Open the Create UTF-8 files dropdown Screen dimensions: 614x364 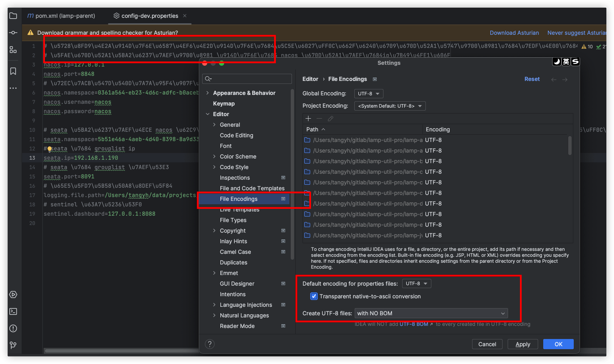(431, 313)
